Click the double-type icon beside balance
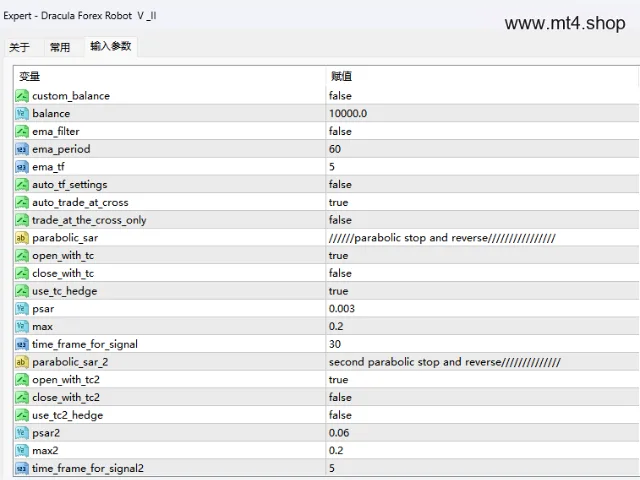Image resolution: width=640 pixels, height=480 pixels. (x=22, y=113)
